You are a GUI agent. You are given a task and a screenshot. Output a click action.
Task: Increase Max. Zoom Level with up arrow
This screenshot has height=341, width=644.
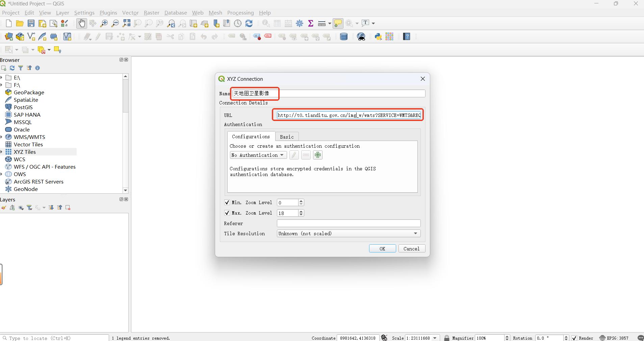pyautogui.click(x=301, y=211)
